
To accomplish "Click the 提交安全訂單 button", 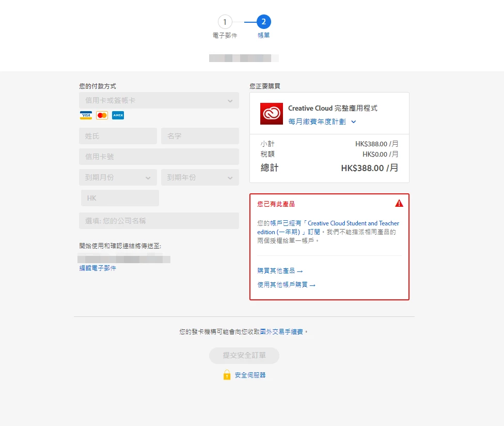I will click(244, 356).
